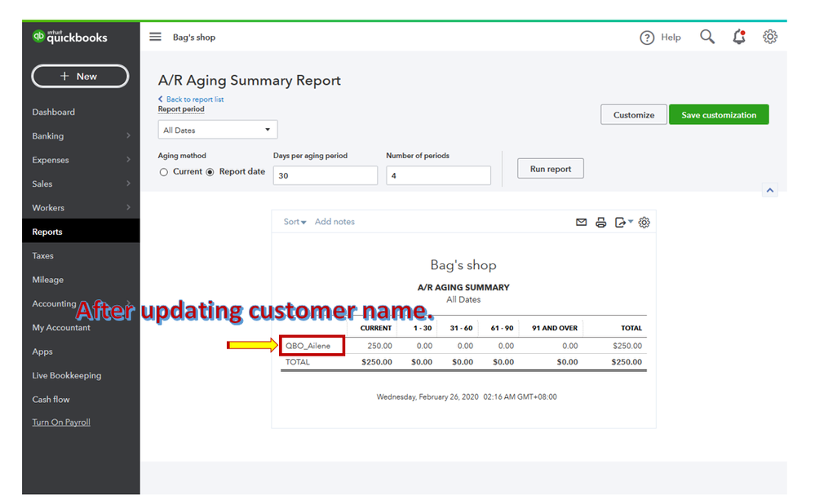Image resolution: width=815 pixels, height=504 pixels.
Task: Click the TOTAL row label
Action: [x=297, y=362]
